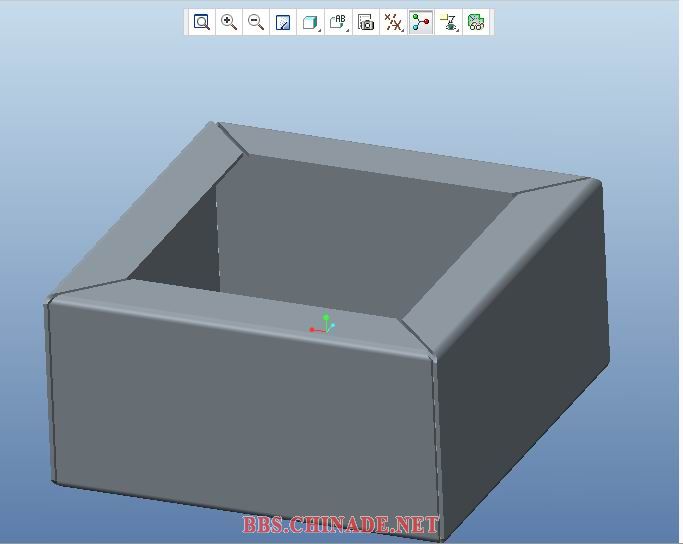Open the Saved Orientations dropdown

[x=338, y=22]
